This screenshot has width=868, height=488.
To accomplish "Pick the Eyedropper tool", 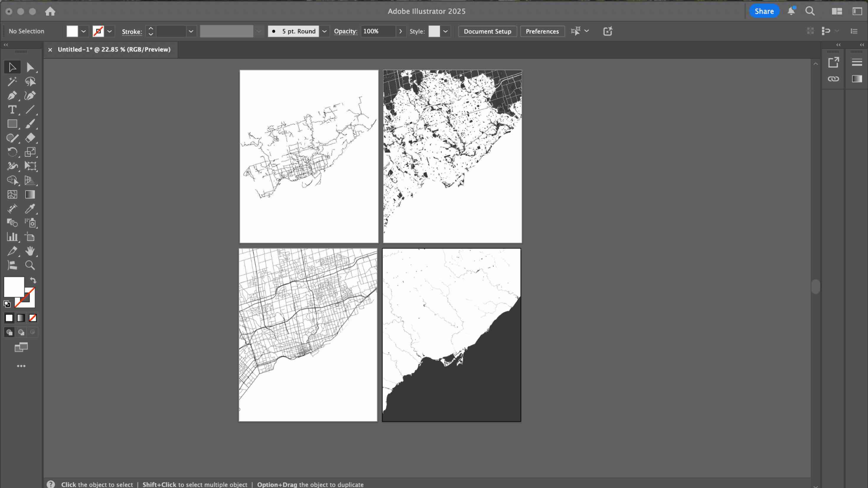I will [31, 209].
